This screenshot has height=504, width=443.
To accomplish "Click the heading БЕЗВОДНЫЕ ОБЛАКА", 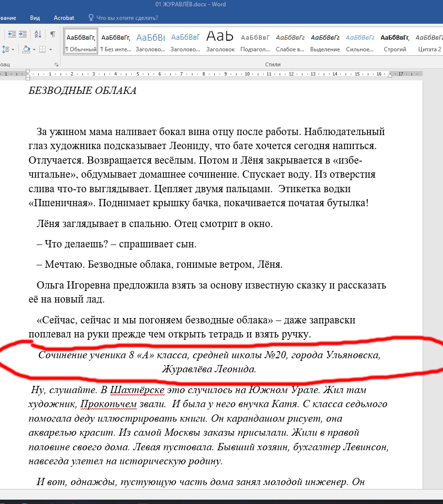I will 82,91.
